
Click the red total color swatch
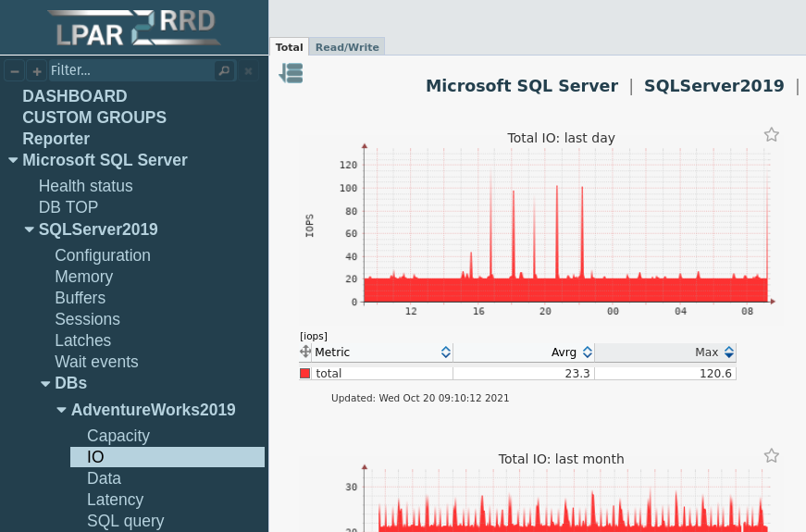tap(304, 373)
